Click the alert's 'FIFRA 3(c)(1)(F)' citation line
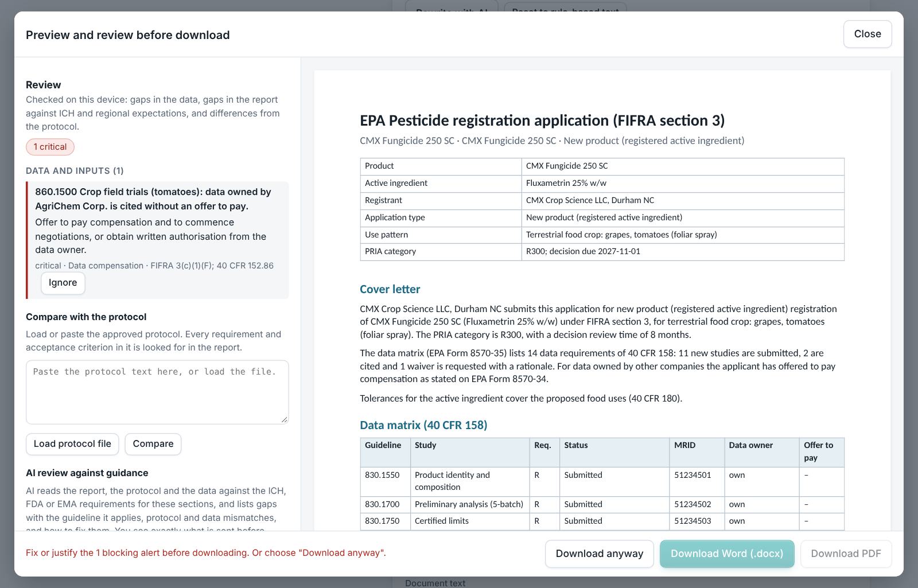This screenshot has width=918, height=588. click(154, 266)
